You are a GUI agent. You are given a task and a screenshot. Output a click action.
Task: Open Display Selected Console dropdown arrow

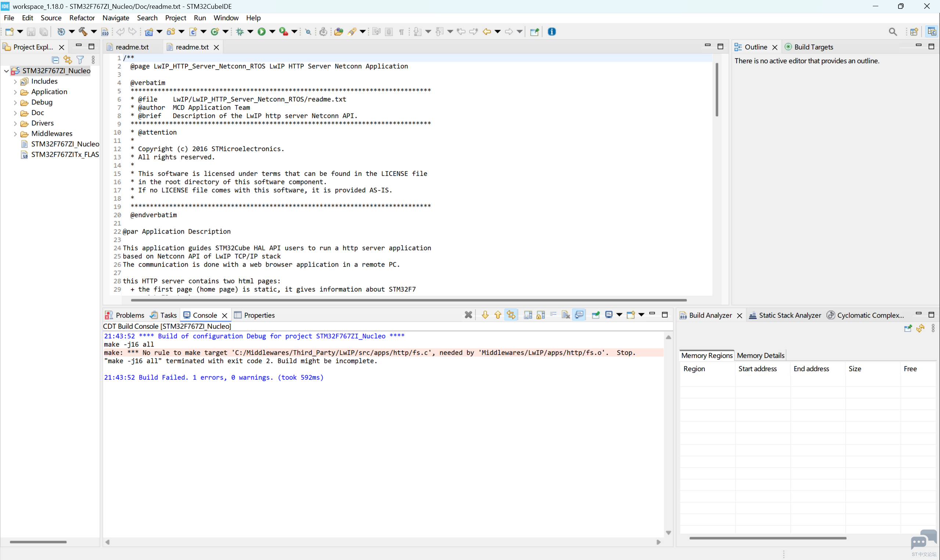coord(619,315)
